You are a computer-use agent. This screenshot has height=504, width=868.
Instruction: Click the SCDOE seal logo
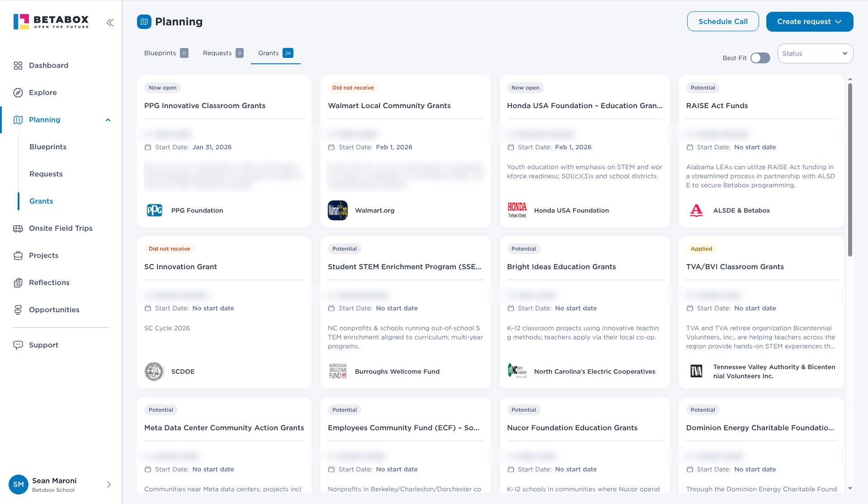(154, 371)
